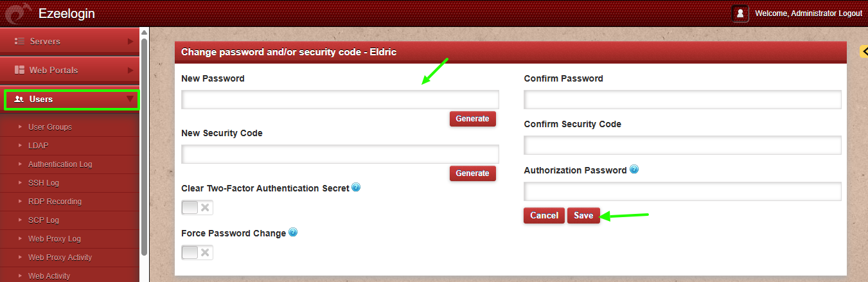
Task: Expand the Servers menu arrow
Action: coord(130,41)
